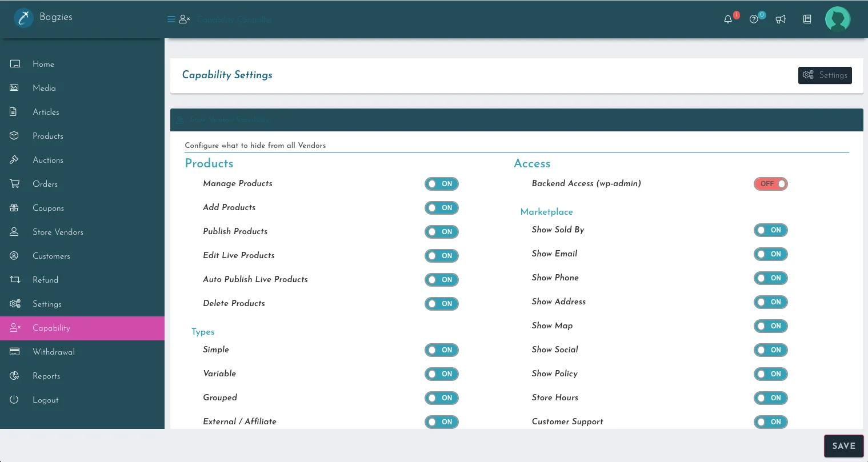Viewport: 868px width, 462px height.
Task: Open the help question mark icon
Action: pos(754,19)
